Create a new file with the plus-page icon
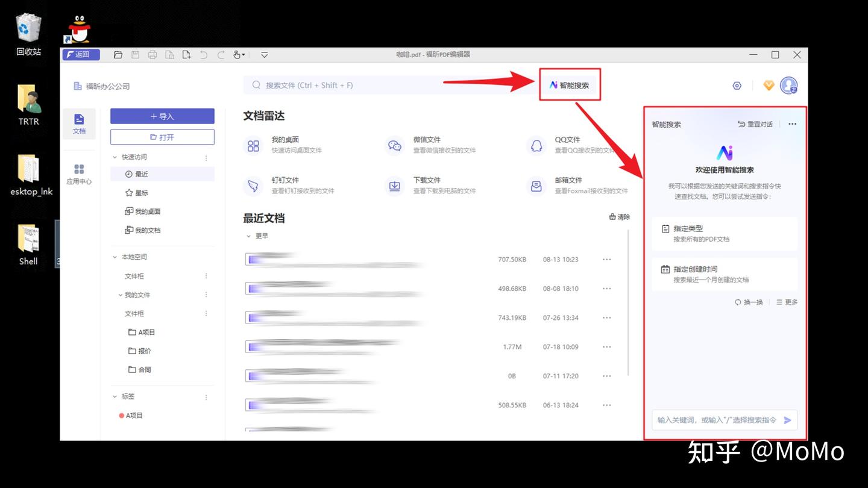The height and width of the screenshot is (488, 868). (187, 55)
